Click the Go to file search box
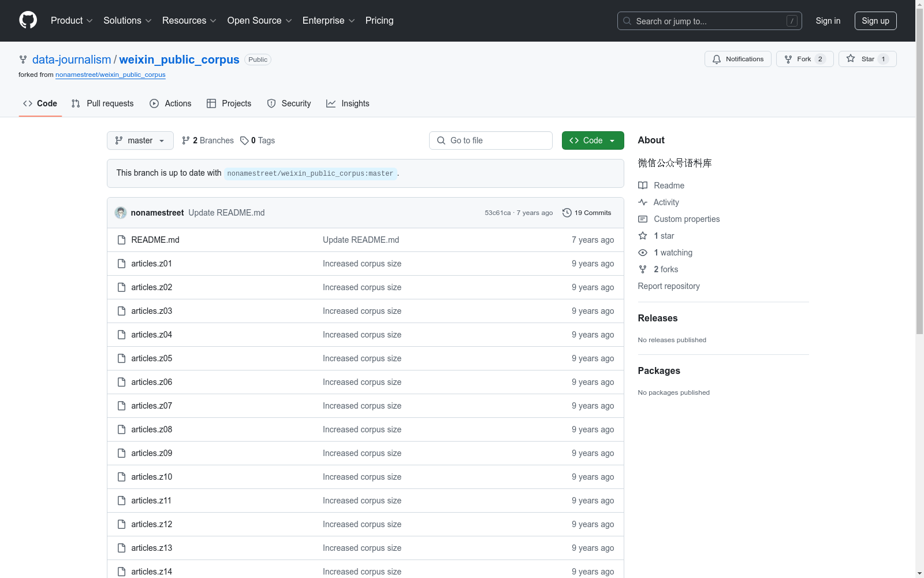 491,140
